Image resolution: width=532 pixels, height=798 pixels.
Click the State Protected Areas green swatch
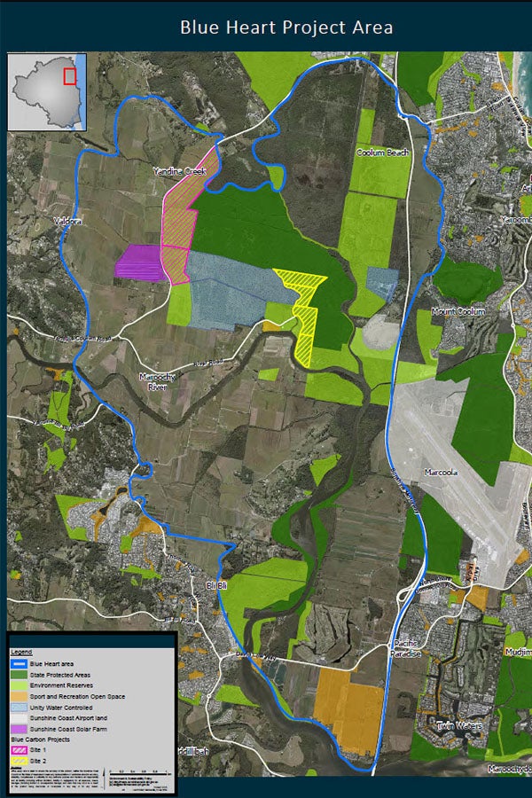[20, 675]
